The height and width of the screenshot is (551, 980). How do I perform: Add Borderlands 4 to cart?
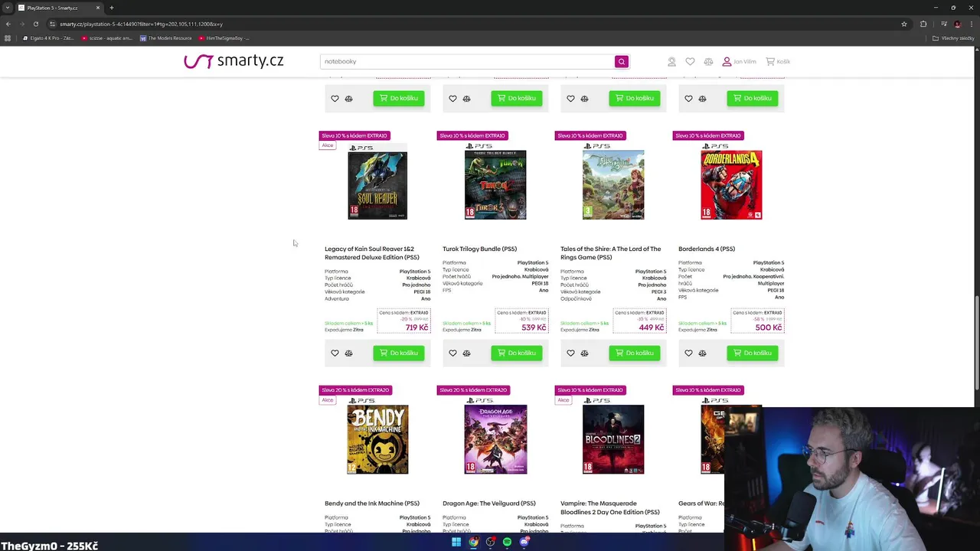[x=753, y=353]
